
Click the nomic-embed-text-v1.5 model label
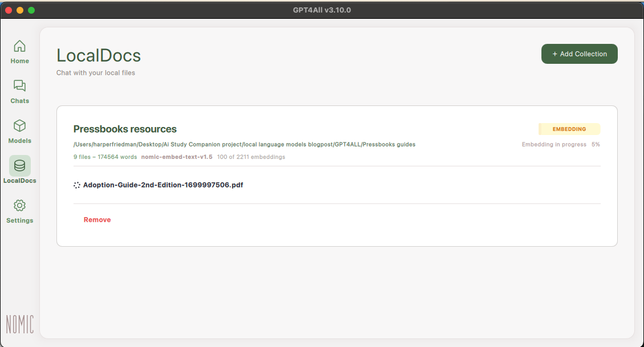tap(177, 157)
